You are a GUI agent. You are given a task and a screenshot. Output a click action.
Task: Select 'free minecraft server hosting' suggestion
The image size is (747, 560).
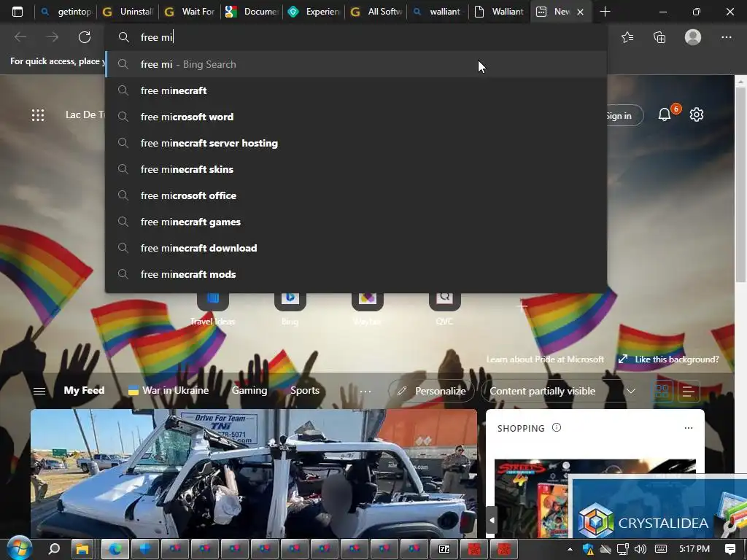(356, 143)
